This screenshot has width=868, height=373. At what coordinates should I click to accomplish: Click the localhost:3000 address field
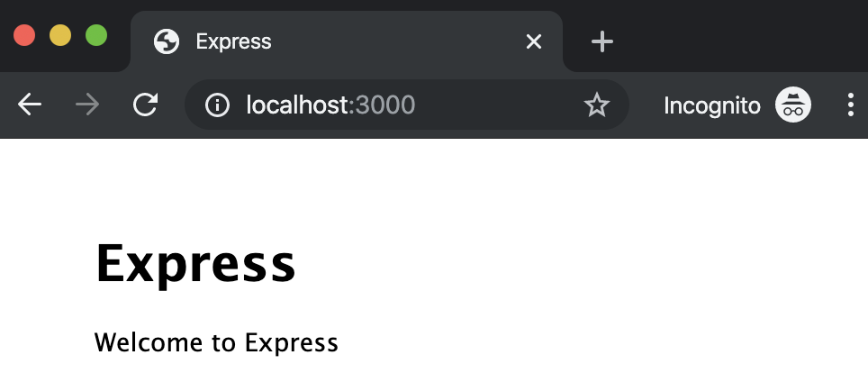pos(407,105)
